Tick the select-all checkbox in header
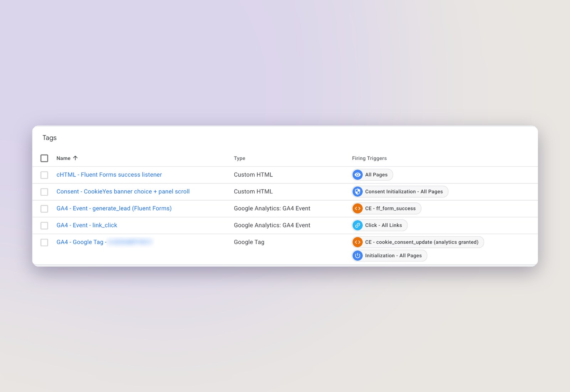Viewport: 570px width, 392px height. [x=44, y=158]
